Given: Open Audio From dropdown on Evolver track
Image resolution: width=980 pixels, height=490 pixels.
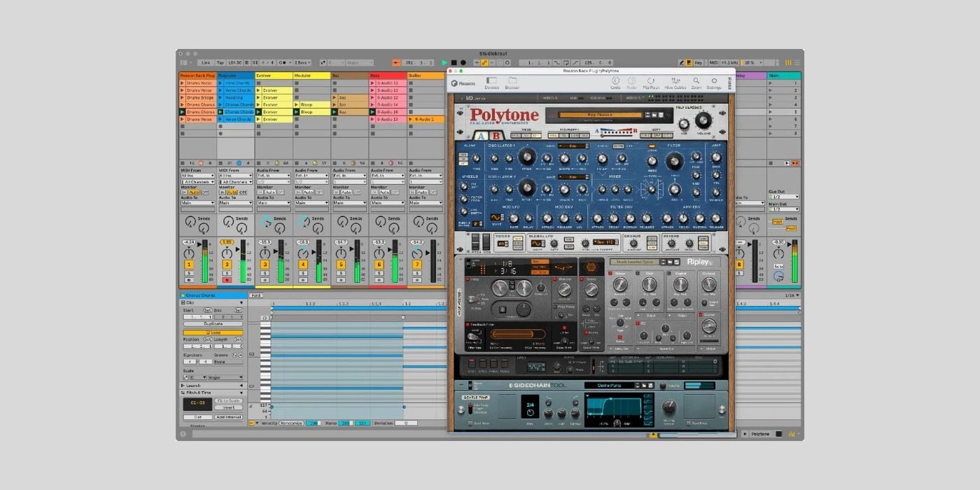Looking at the screenshot, I should pos(274,176).
